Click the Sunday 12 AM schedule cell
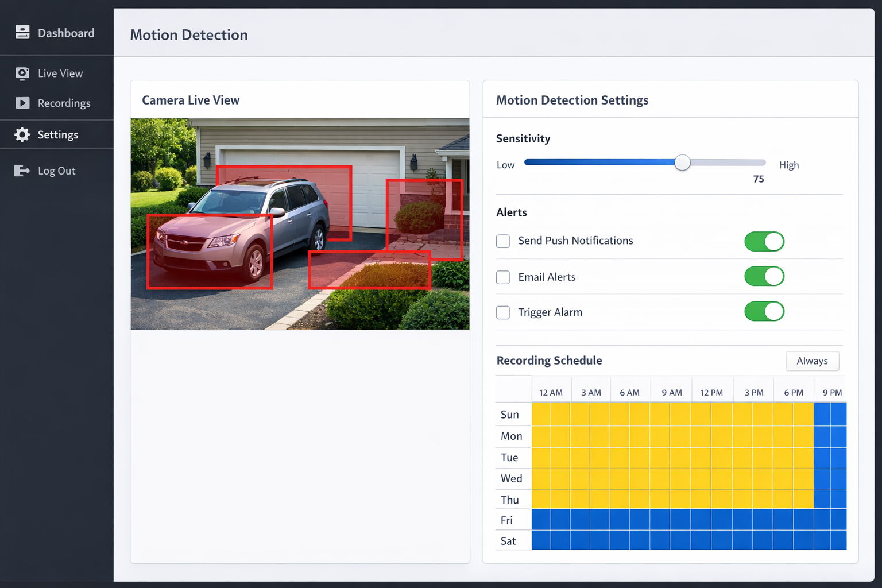882x588 pixels. pos(541,415)
